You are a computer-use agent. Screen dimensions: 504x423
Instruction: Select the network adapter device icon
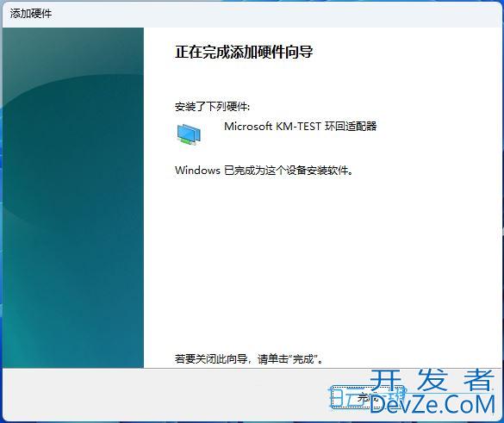click(x=189, y=134)
